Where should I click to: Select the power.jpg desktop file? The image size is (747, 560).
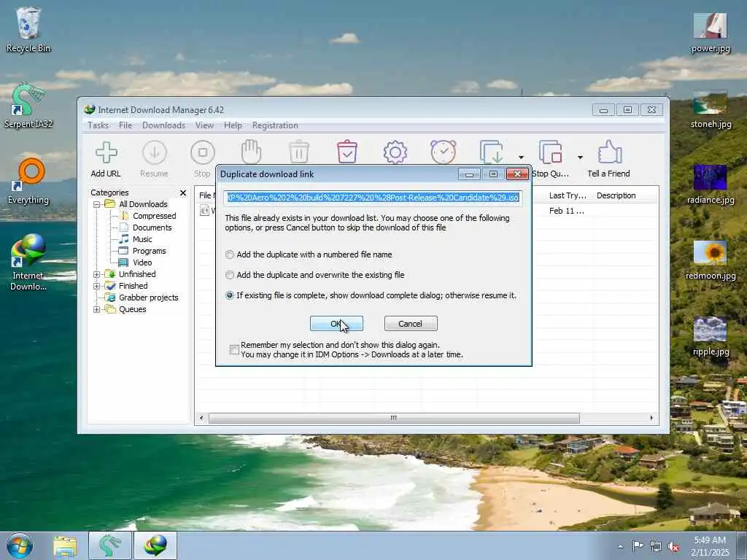tap(711, 33)
